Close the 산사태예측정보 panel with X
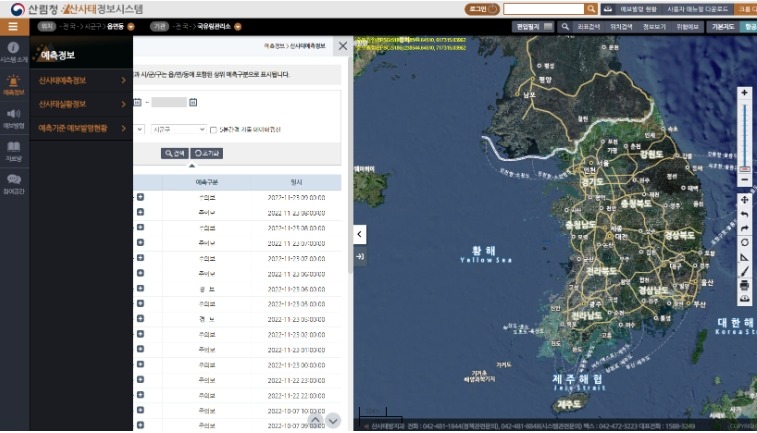This screenshot has height=433, width=757. 343,46
